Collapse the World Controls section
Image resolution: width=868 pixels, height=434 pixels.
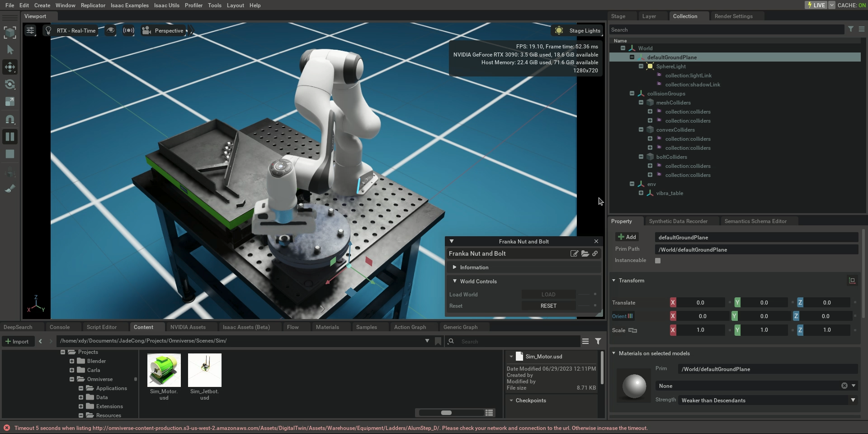[454, 281]
